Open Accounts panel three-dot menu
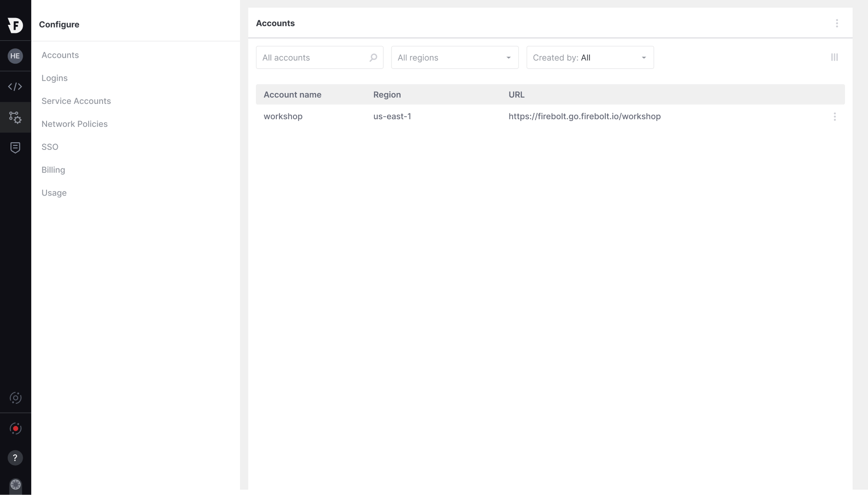 click(x=837, y=23)
